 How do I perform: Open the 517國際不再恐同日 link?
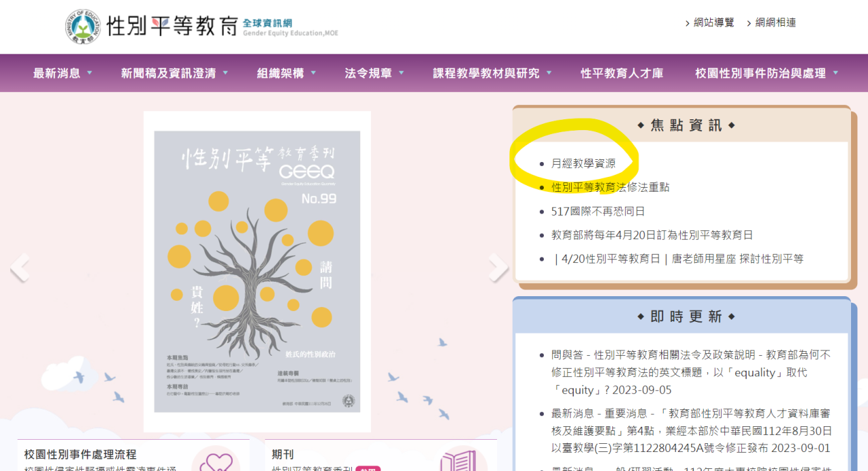click(598, 211)
